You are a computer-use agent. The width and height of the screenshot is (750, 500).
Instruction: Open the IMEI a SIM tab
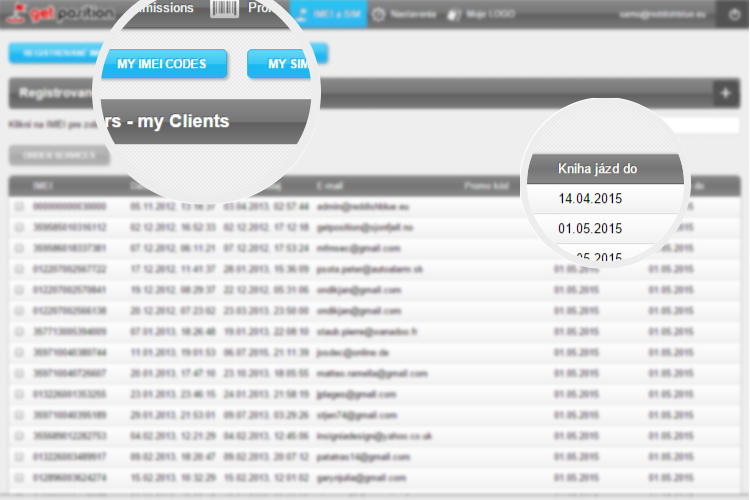(329, 14)
